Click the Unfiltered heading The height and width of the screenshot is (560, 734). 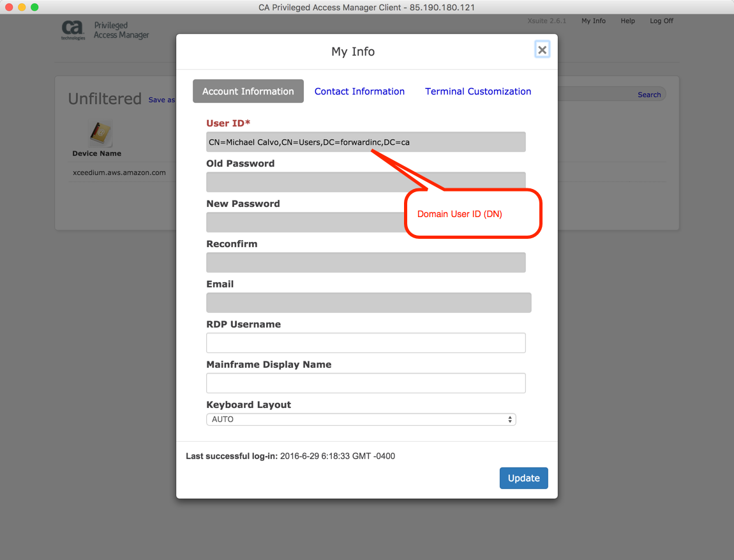pos(105,99)
